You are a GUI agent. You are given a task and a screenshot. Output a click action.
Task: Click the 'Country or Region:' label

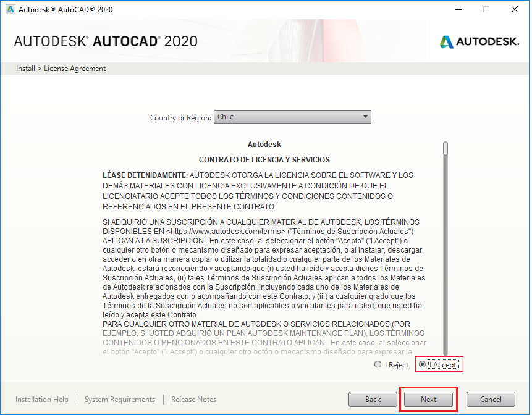[180, 118]
